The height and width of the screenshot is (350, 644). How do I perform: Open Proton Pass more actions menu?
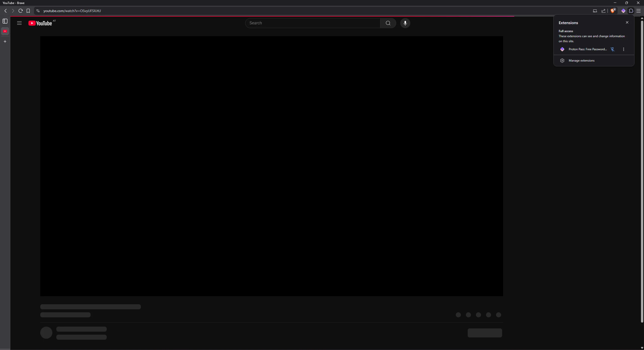click(623, 49)
